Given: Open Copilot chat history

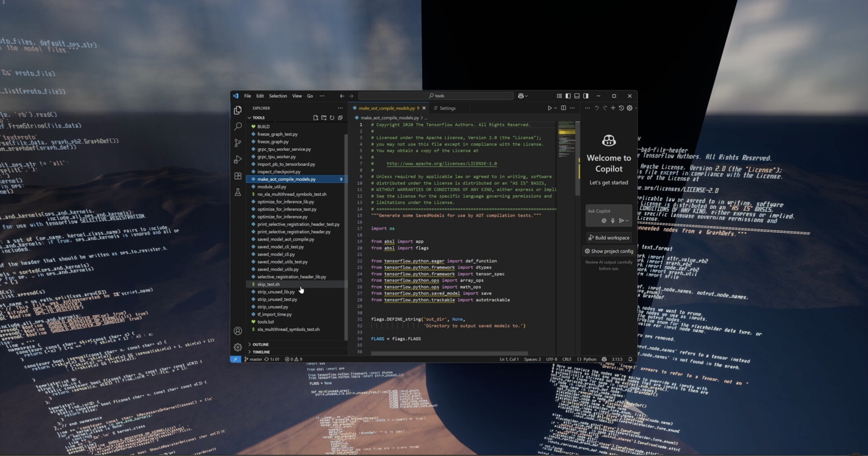Looking at the screenshot, I should point(621,108).
